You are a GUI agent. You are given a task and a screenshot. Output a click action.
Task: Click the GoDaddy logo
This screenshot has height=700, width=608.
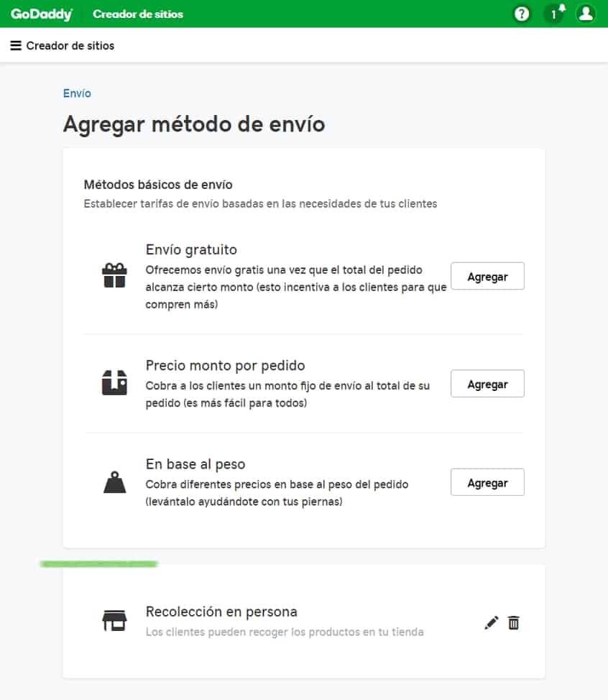(x=42, y=14)
